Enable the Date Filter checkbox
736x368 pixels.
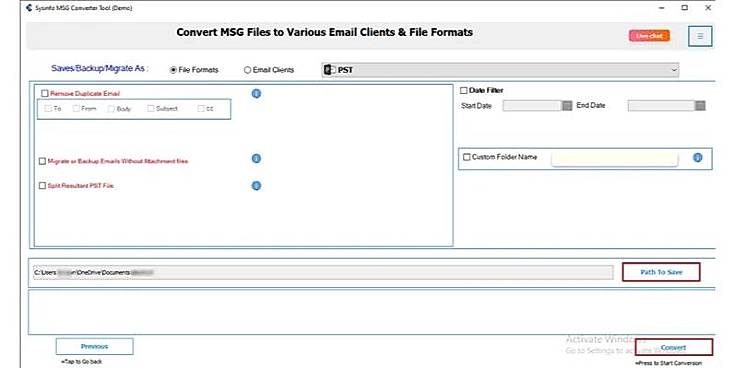point(464,90)
